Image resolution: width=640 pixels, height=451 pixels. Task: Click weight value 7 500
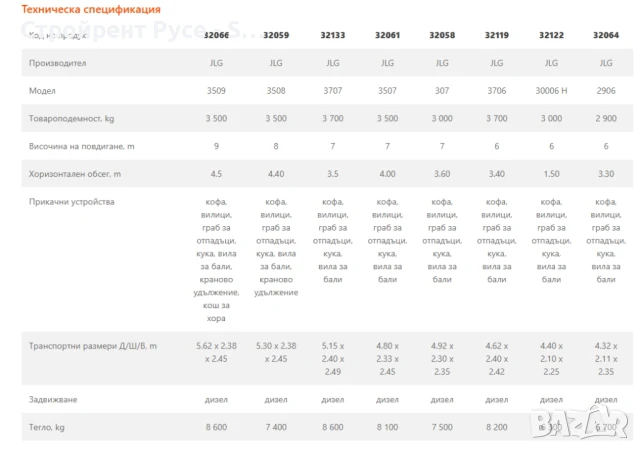442,427
